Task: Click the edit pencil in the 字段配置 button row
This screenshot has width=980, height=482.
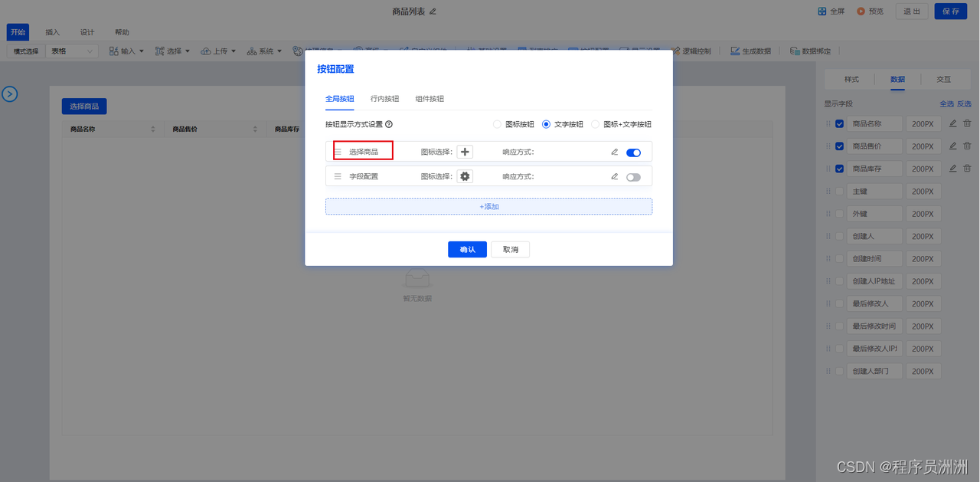Action: click(614, 176)
